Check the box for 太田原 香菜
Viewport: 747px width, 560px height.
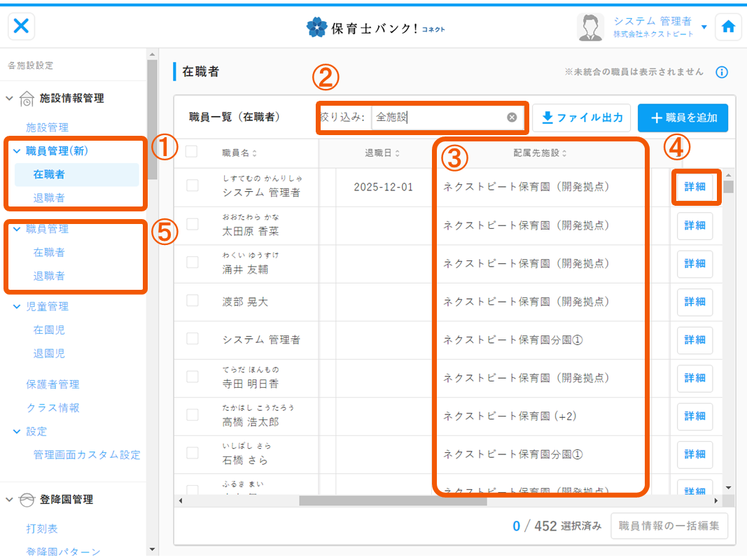pyautogui.click(x=193, y=224)
